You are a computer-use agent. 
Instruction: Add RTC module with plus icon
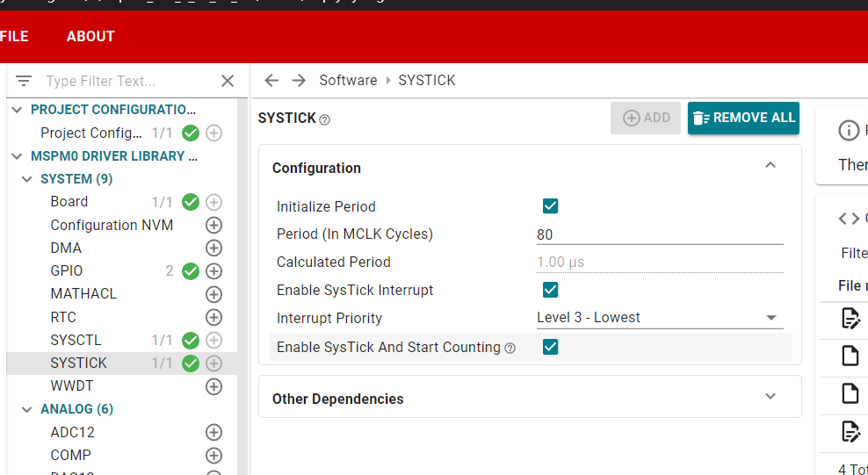tap(213, 317)
